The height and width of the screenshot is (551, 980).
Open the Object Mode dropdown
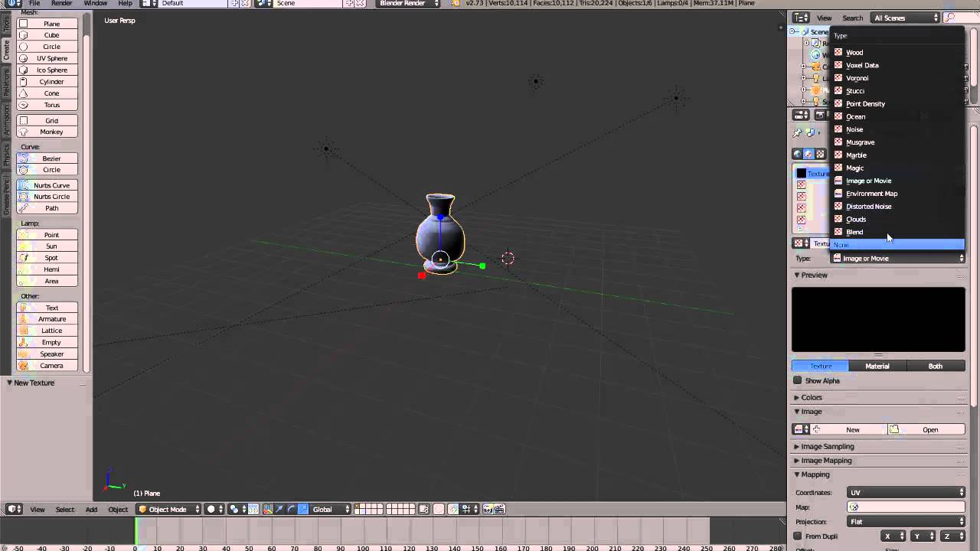point(168,509)
